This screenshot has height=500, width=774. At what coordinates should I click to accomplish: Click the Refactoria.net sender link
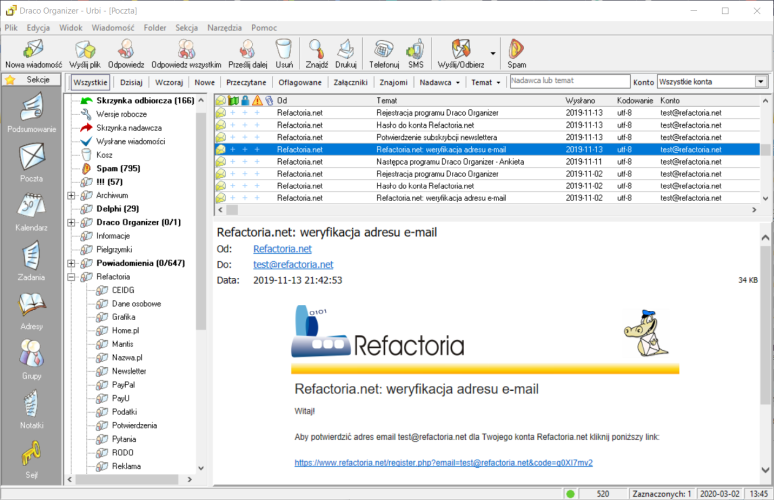click(282, 249)
